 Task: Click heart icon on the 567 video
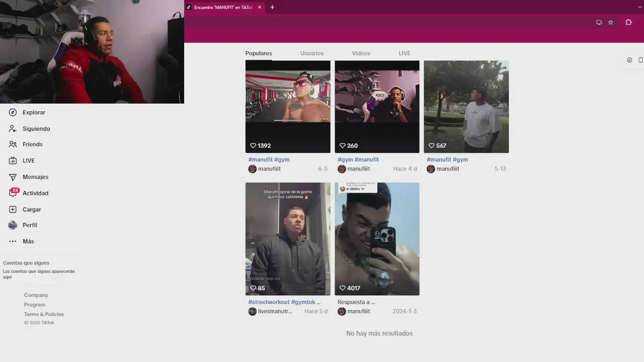click(432, 146)
